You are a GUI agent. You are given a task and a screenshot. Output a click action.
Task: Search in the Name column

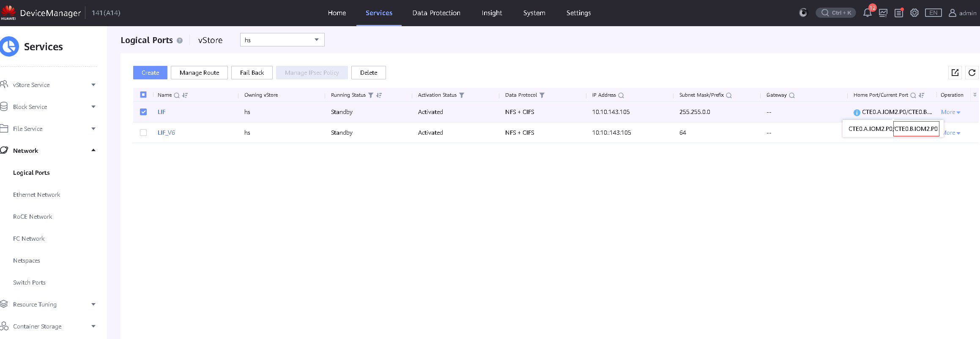coord(177,95)
